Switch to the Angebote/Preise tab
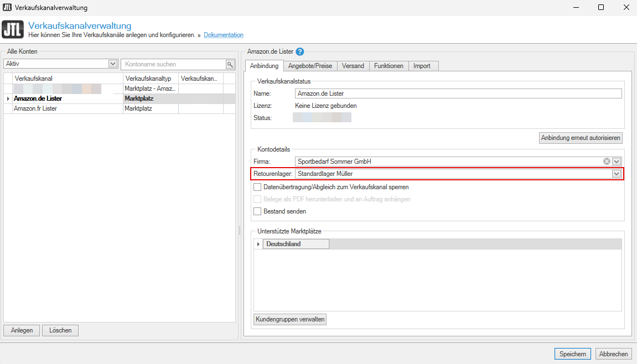This screenshot has width=637, height=364. [x=310, y=66]
